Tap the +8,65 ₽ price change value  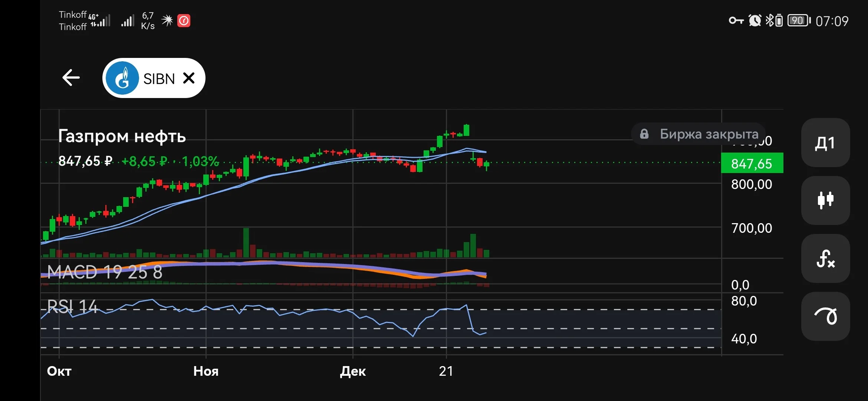144,162
